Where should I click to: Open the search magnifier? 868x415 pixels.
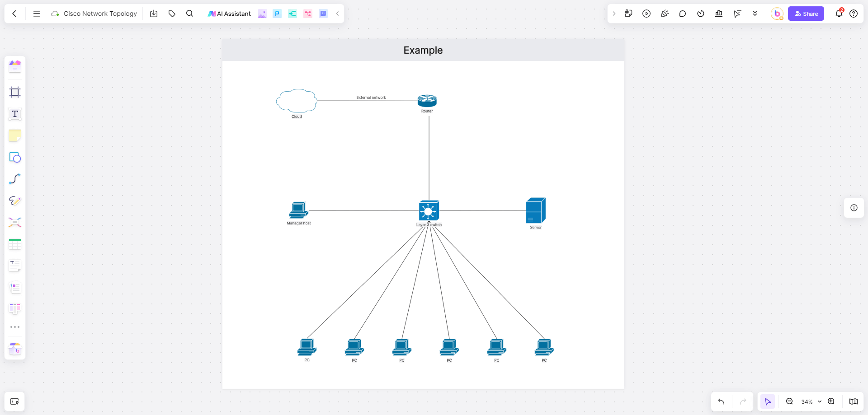pyautogui.click(x=190, y=14)
